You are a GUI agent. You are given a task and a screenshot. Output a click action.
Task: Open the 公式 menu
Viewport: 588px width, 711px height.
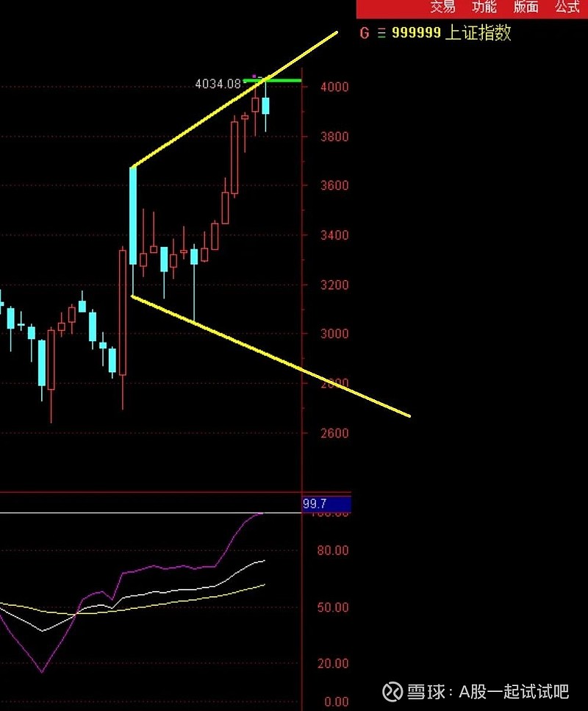click(567, 7)
